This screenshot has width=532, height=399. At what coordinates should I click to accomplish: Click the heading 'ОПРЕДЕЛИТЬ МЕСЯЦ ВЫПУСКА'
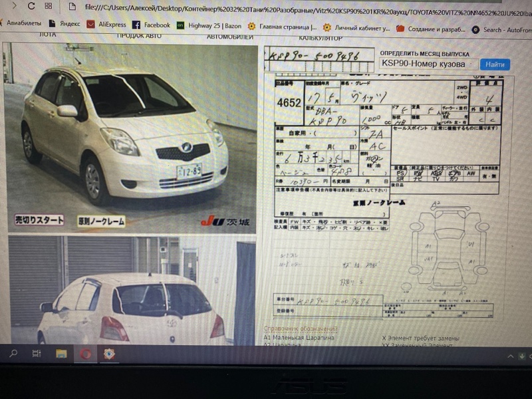[x=424, y=54]
